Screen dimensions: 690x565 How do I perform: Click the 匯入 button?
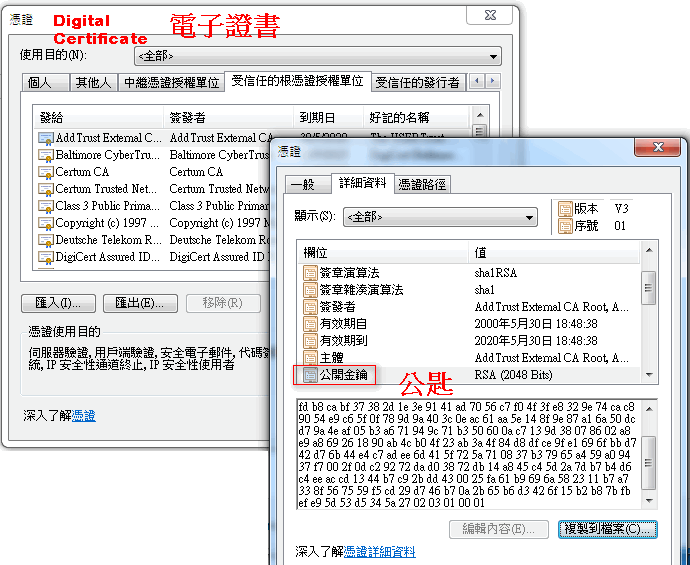(x=58, y=303)
